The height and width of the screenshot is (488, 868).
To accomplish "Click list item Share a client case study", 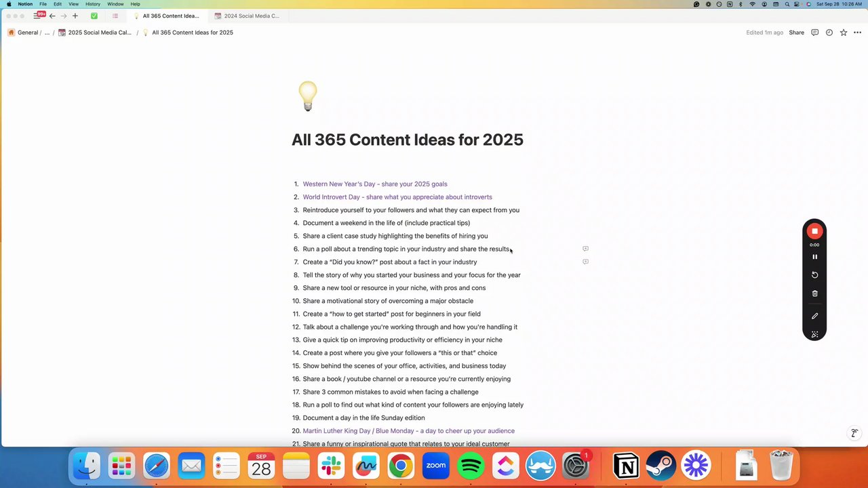I will [395, 236].
